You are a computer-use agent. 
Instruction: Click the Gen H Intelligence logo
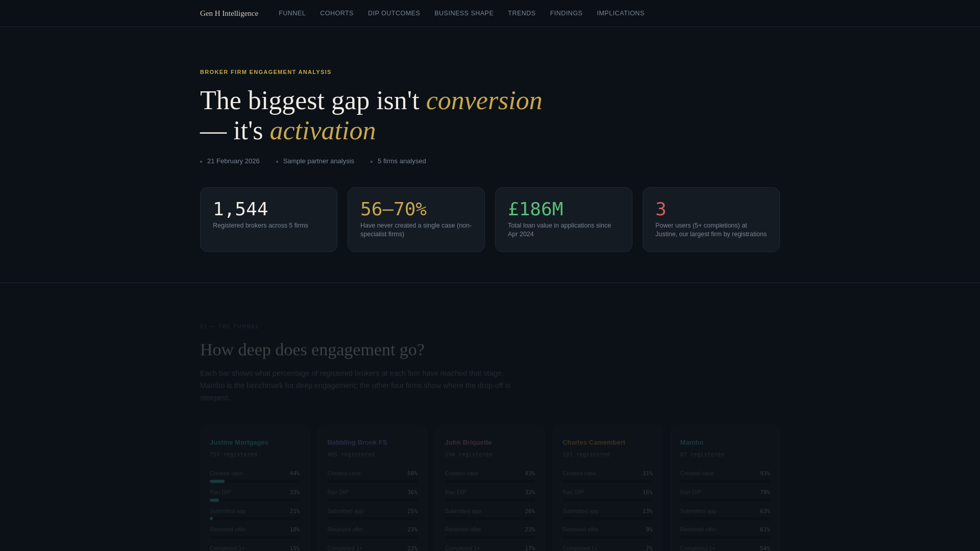click(x=229, y=13)
